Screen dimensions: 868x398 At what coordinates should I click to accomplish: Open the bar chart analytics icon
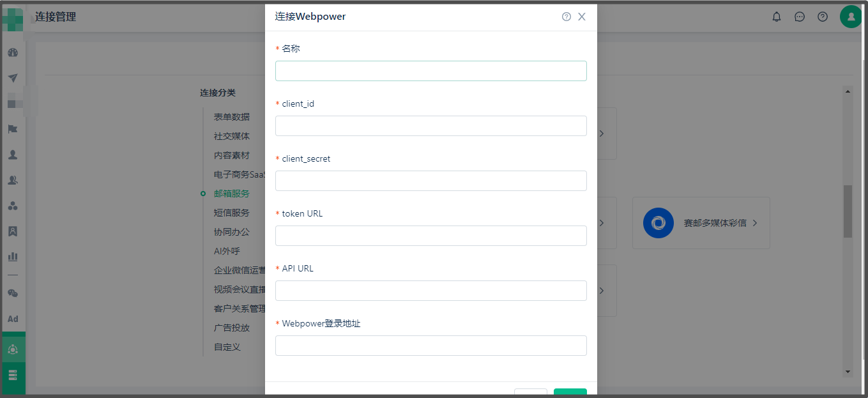click(13, 257)
